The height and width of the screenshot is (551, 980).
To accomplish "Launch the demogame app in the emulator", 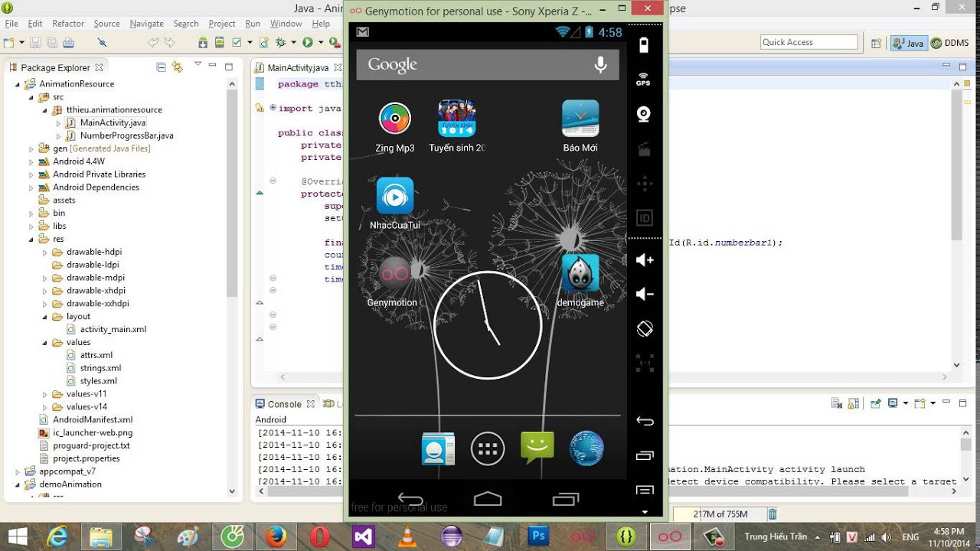I will click(580, 273).
